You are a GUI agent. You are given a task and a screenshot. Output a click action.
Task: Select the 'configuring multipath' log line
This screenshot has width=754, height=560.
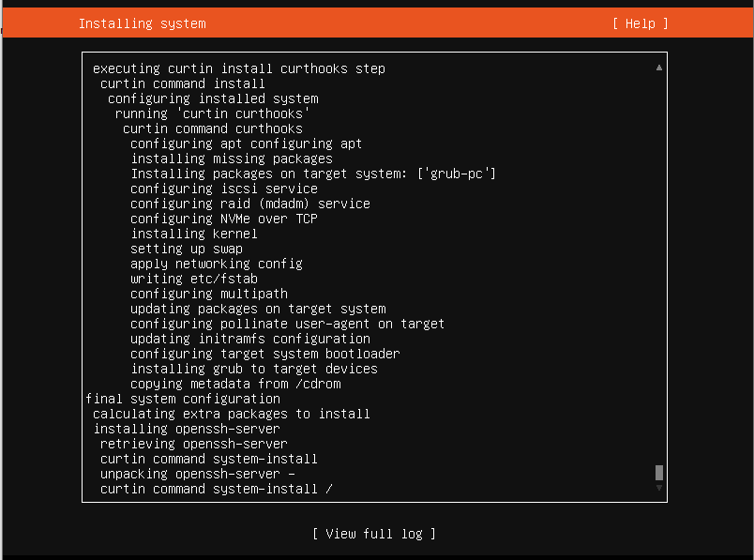pos(209,294)
